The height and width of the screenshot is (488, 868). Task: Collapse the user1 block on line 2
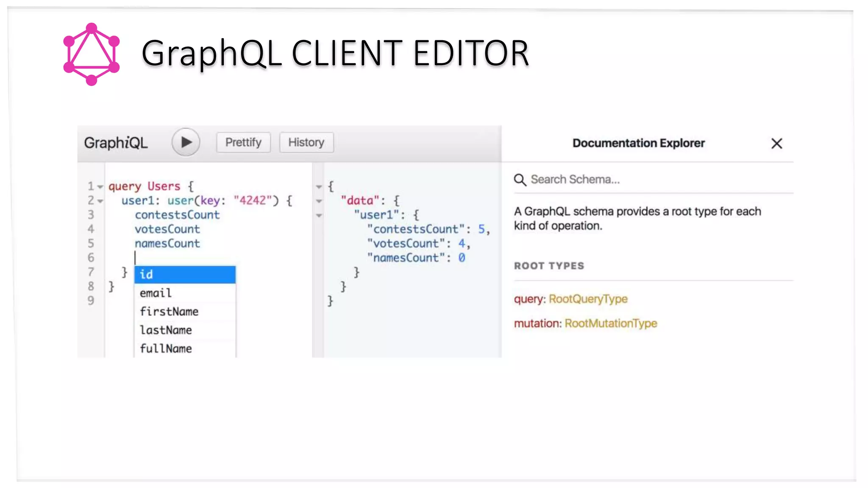point(100,201)
